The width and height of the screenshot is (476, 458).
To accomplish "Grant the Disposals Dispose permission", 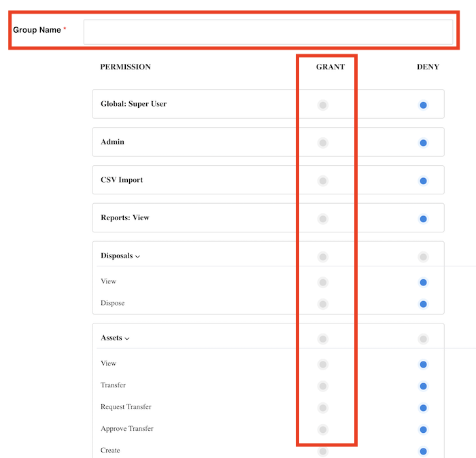I will tap(323, 304).
